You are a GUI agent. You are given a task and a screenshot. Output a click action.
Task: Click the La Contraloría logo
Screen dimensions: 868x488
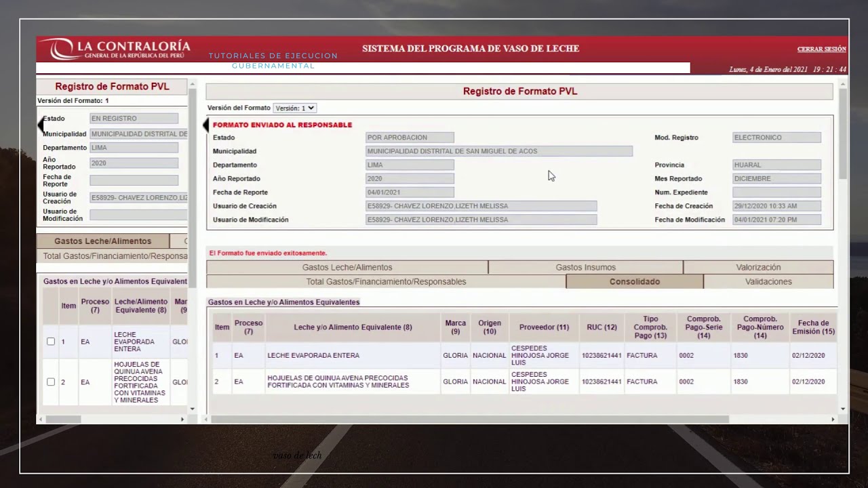click(x=115, y=49)
